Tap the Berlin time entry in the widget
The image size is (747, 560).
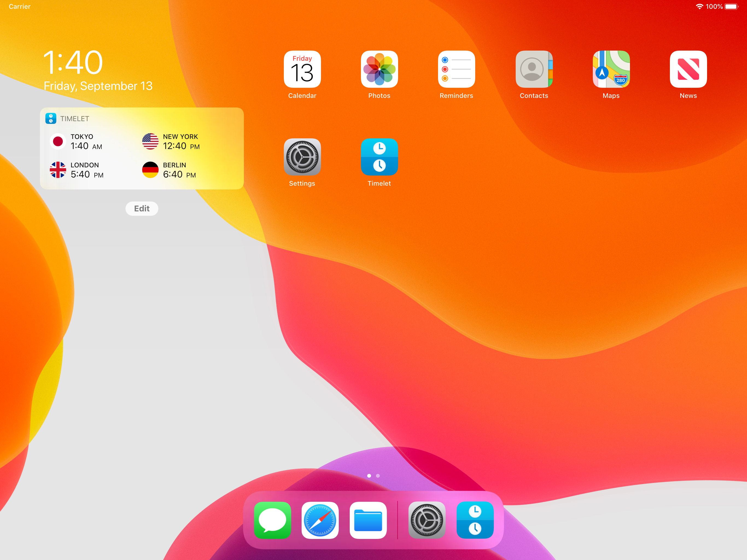(x=169, y=170)
